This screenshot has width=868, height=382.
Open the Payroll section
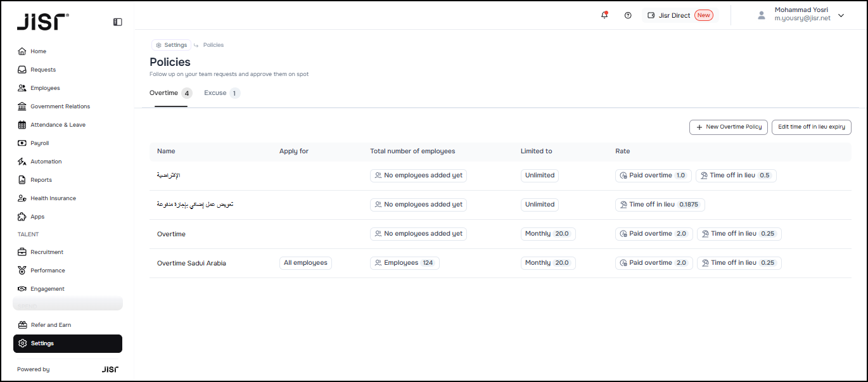[39, 143]
